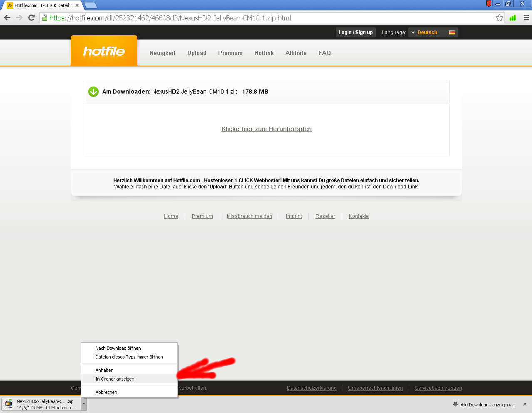Bookmark page with the star icon

pos(499,18)
